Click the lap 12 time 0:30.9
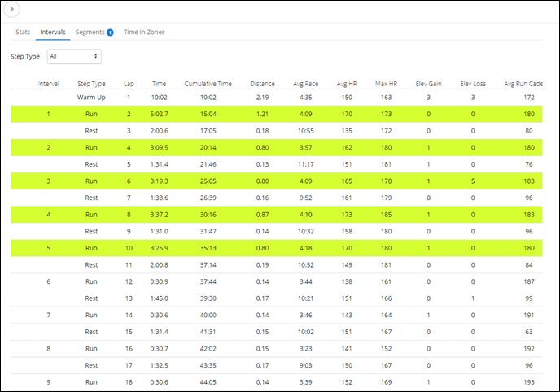The width and height of the screenshot is (560, 392). pos(159,281)
